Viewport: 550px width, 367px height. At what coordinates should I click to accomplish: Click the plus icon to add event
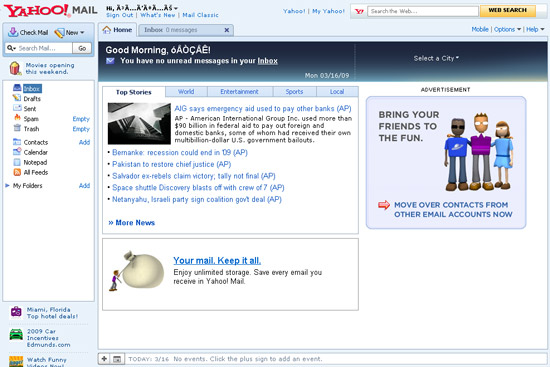[104, 359]
